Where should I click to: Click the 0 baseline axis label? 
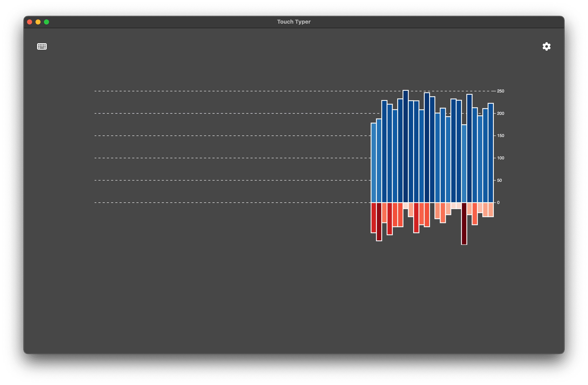point(498,202)
